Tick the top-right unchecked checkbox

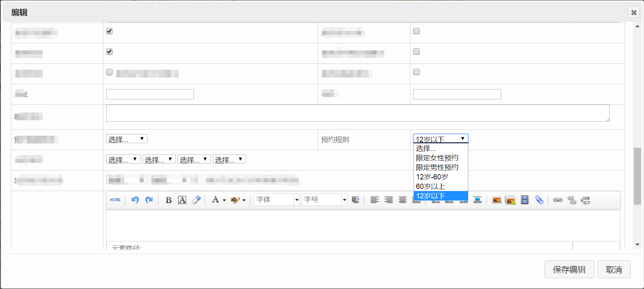pyautogui.click(x=416, y=31)
